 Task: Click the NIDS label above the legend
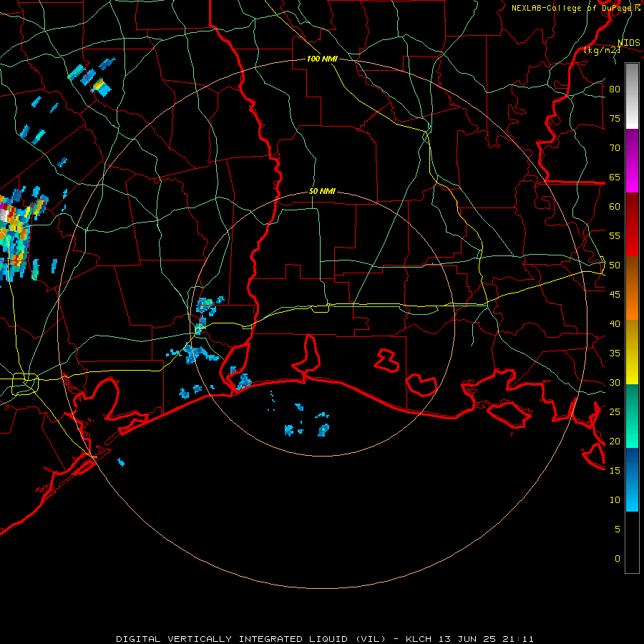(x=629, y=43)
